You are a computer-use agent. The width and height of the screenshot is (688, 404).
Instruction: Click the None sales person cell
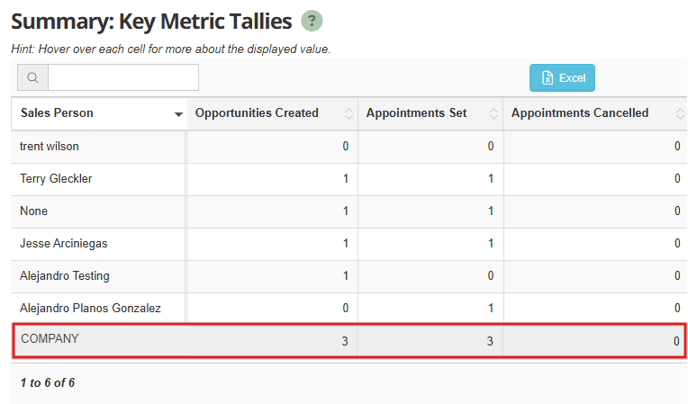coord(98,211)
